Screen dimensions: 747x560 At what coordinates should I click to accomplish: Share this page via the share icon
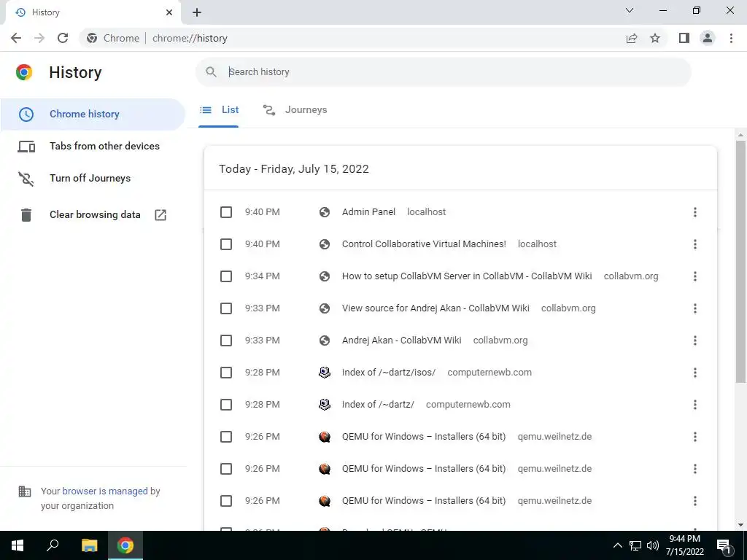632,38
